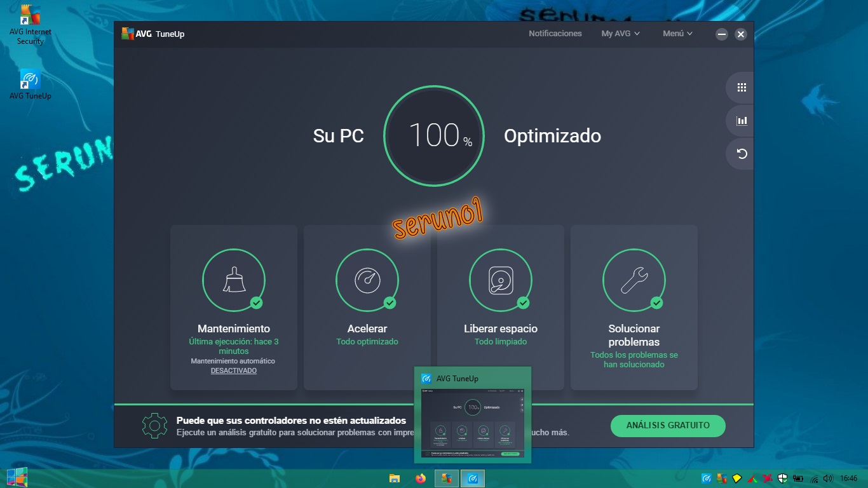Viewport: 868px width, 488px height.
Task: Expand the Menú dropdown
Action: pos(677,34)
